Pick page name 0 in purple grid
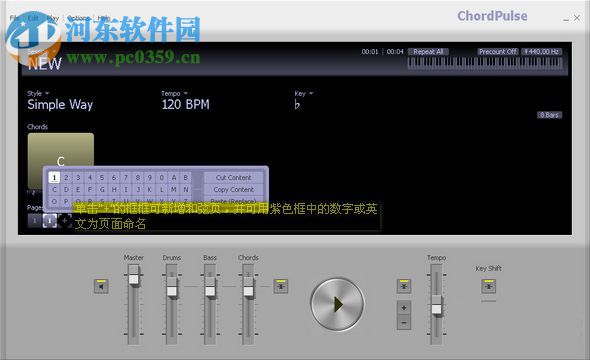Viewport: 590px width, 360px height. coord(162,178)
